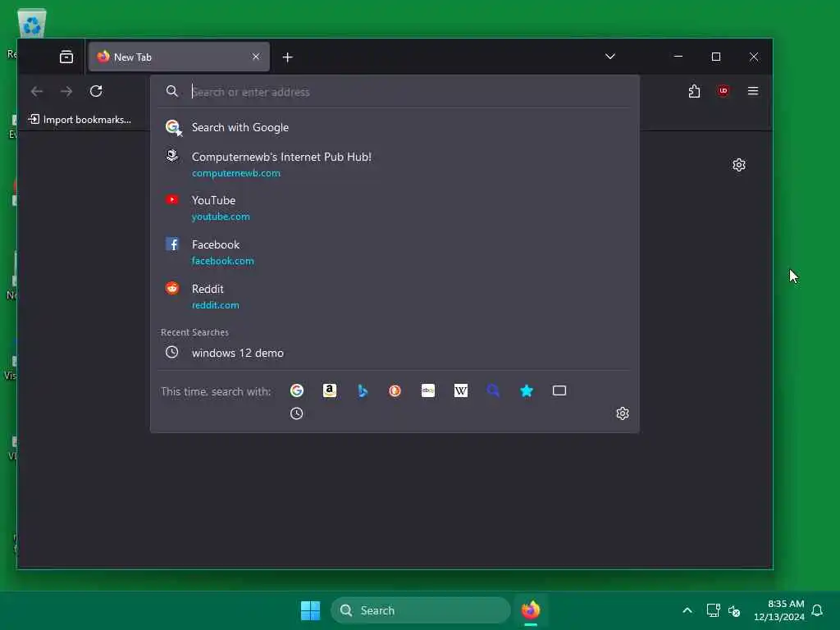Image resolution: width=840 pixels, height=630 pixels.
Task: Open the Facebook suggestion
Action: (395, 253)
